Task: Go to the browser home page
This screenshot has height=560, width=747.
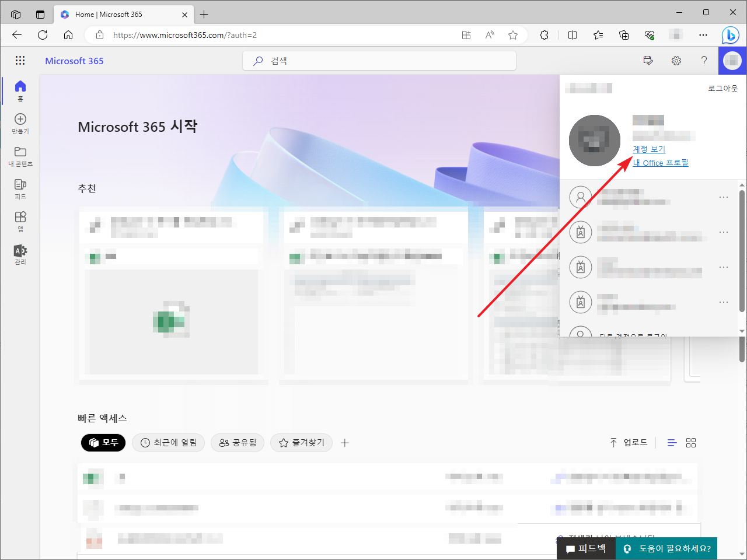Action: [68, 35]
